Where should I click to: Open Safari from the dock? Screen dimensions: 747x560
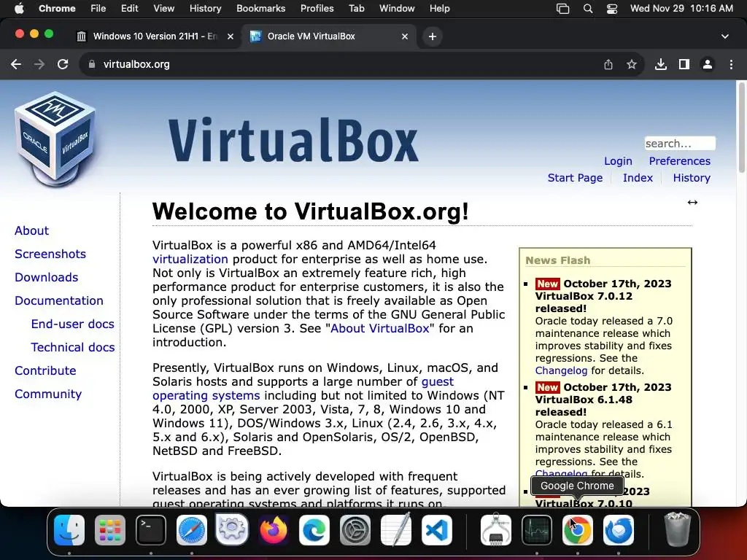point(192,530)
